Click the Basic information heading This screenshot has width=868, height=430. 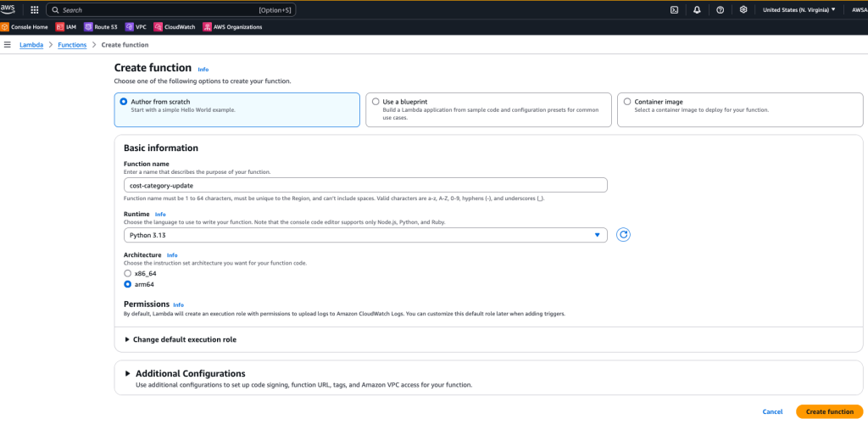(160, 148)
